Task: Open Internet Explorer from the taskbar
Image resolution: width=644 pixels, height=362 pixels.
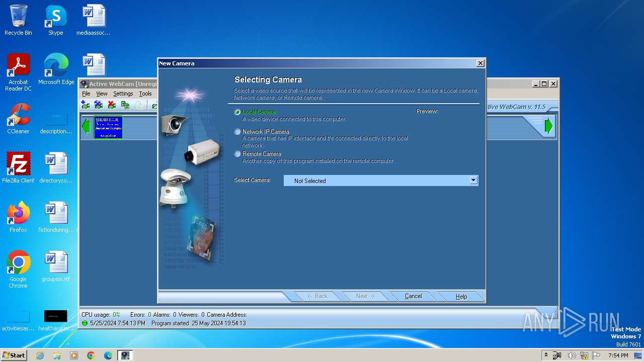Action: coord(40,355)
